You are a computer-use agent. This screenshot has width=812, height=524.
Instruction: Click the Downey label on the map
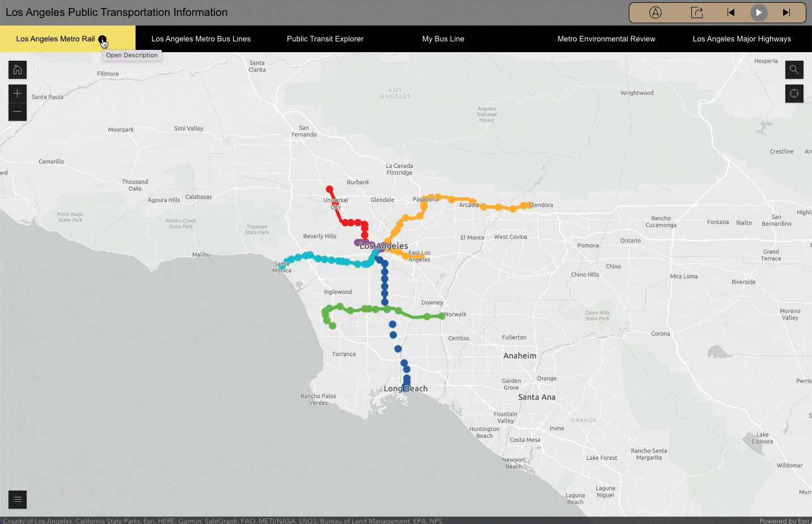[432, 303]
